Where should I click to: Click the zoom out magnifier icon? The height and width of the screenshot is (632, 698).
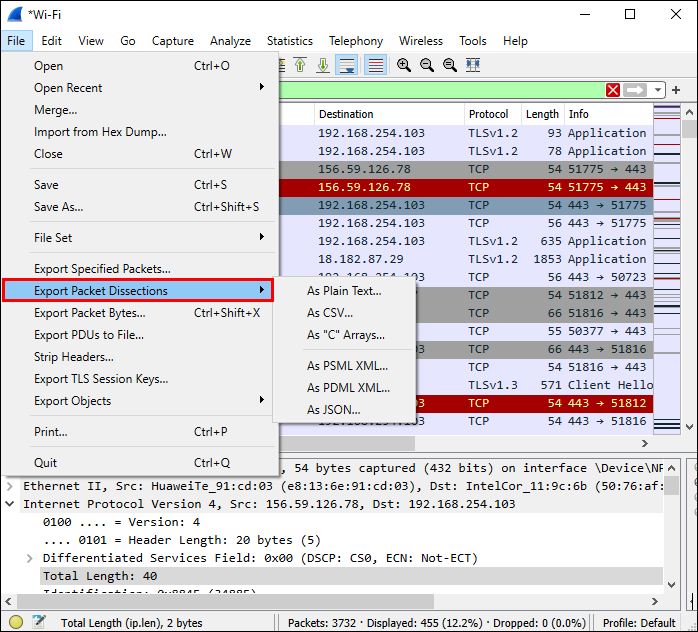tap(427, 65)
